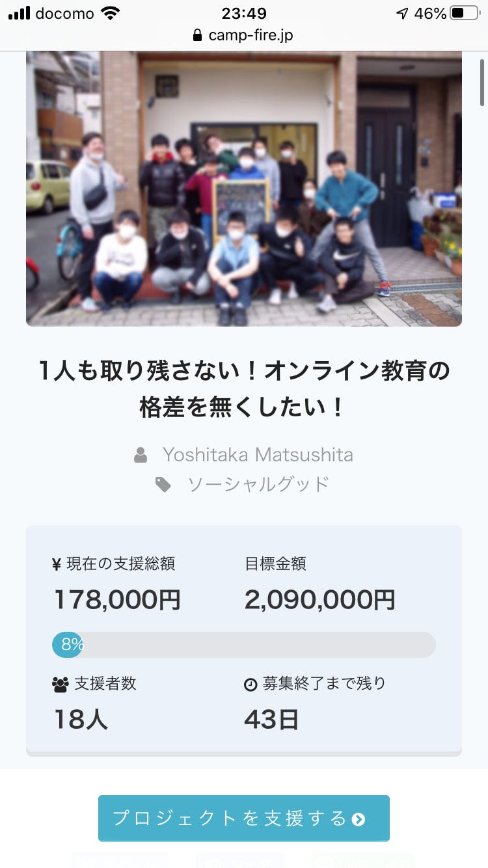Open Yoshitaka Matsushita's profile link
This screenshot has height=868, width=488.
click(x=258, y=454)
